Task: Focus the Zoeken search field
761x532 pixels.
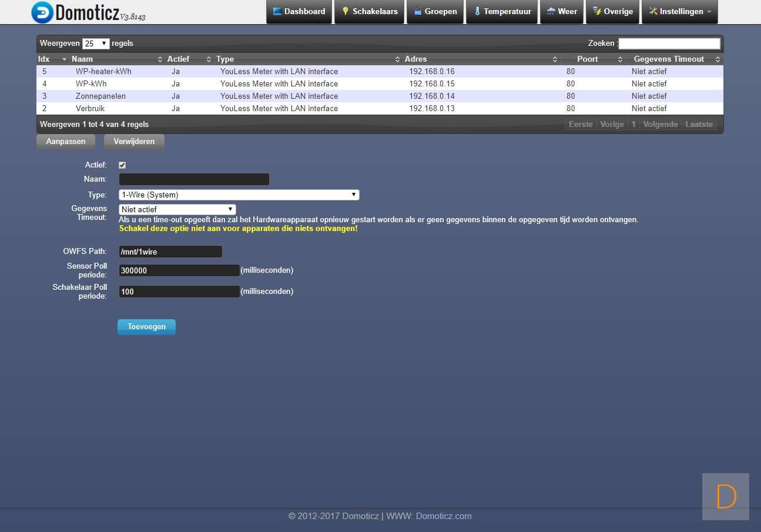Action: (x=669, y=44)
